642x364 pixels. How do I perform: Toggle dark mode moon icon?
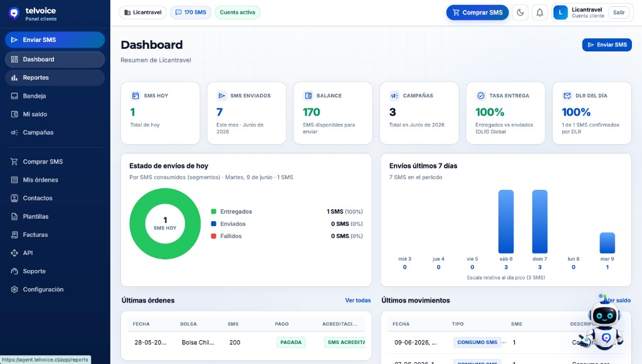click(x=520, y=13)
